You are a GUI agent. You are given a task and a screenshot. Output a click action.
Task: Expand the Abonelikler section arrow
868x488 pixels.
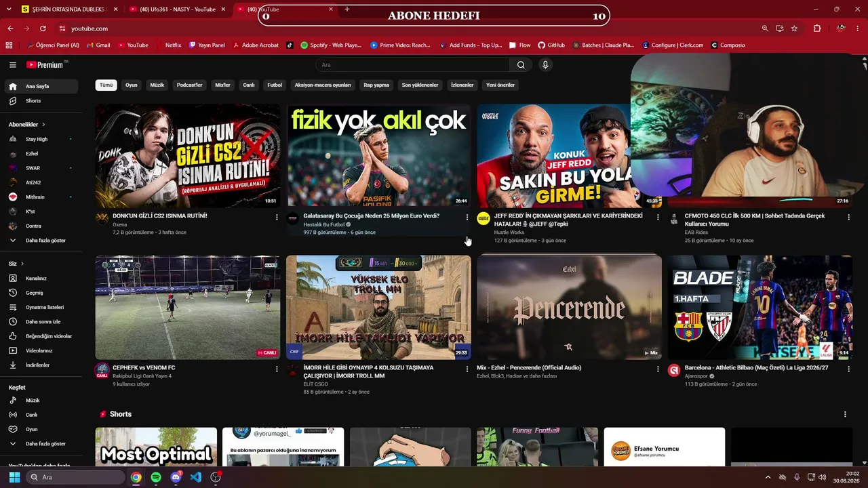(43, 125)
